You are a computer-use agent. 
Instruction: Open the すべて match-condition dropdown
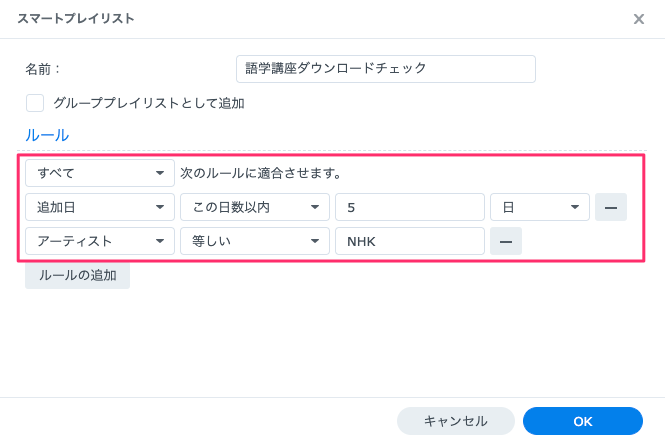pos(100,173)
